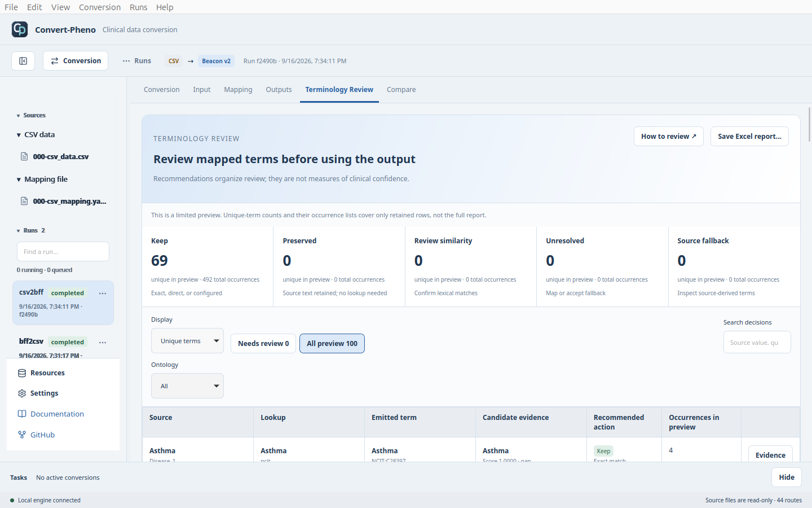Click the Resources database icon

(x=22, y=373)
